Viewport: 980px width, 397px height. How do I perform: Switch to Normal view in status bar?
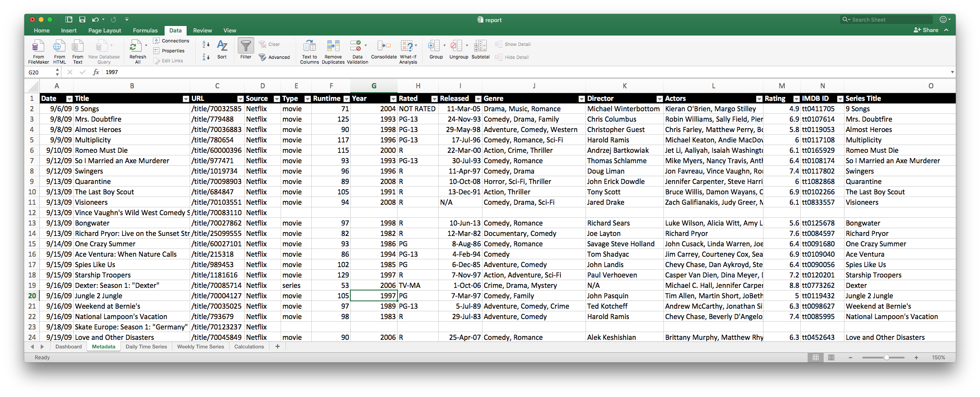point(815,358)
